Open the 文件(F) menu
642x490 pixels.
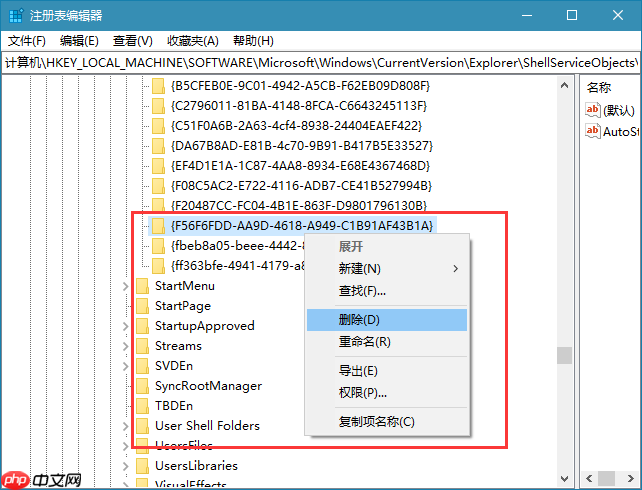tap(27, 41)
